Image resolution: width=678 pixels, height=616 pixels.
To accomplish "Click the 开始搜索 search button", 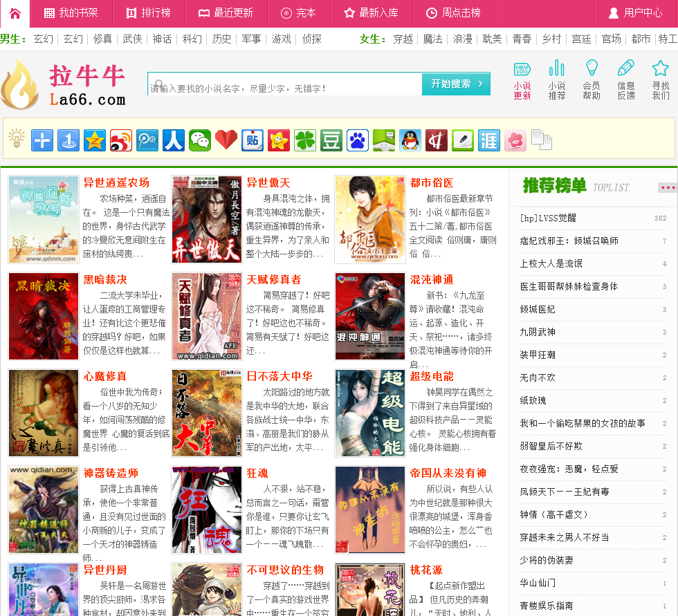I will coord(456,84).
